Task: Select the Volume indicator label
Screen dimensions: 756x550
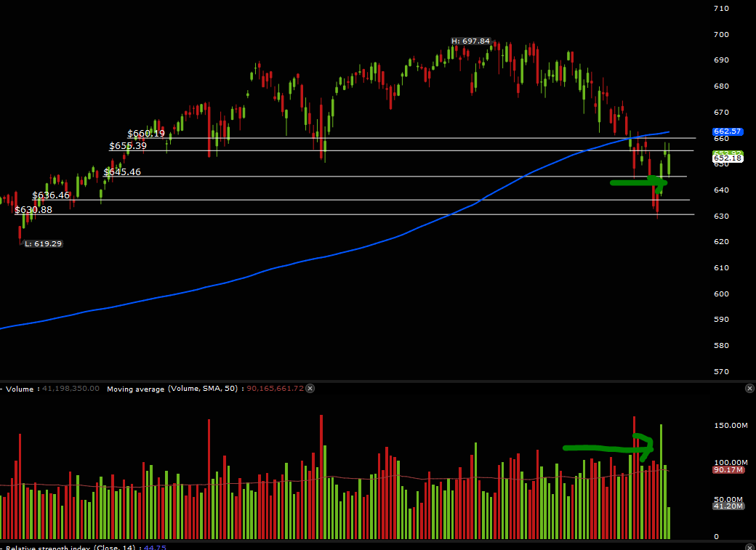Action: pyautogui.click(x=20, y=389)
